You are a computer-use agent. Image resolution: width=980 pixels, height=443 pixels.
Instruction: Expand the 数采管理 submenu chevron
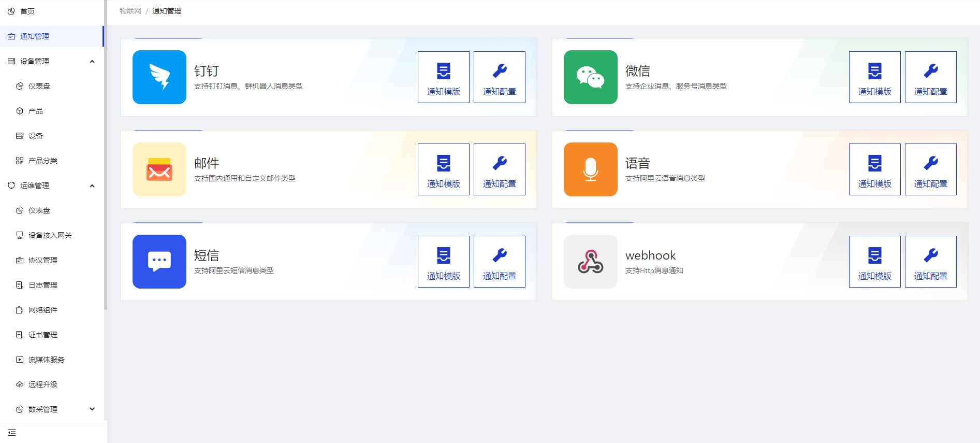coord(92,409)
